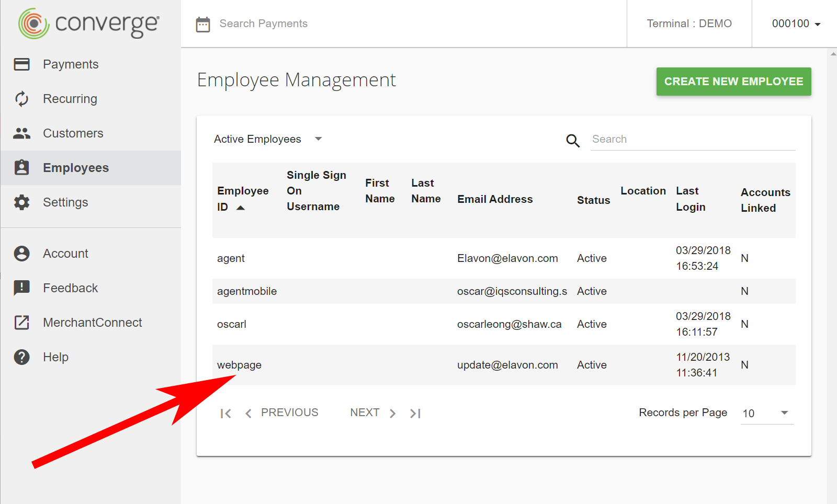Image resolution: width=837 pixels, height=504 pixels.
Task: Click the MerchantConnect external link icon
Action: pyautogui.click(x=21, y=323)
